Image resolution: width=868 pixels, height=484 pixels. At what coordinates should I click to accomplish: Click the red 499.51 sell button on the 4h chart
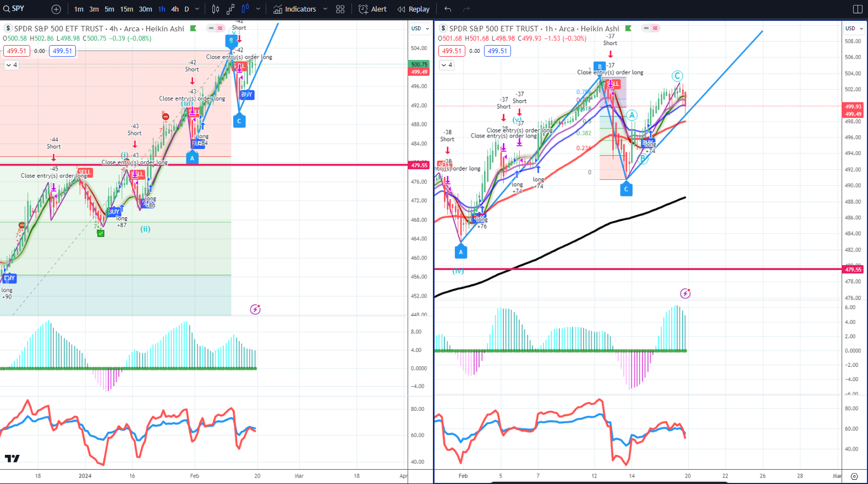17,51
